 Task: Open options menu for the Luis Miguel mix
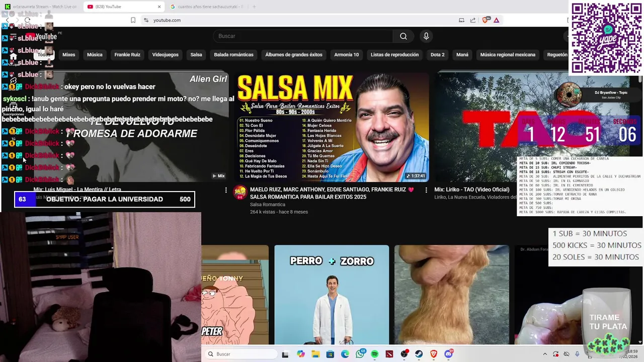tap(226, 190)
